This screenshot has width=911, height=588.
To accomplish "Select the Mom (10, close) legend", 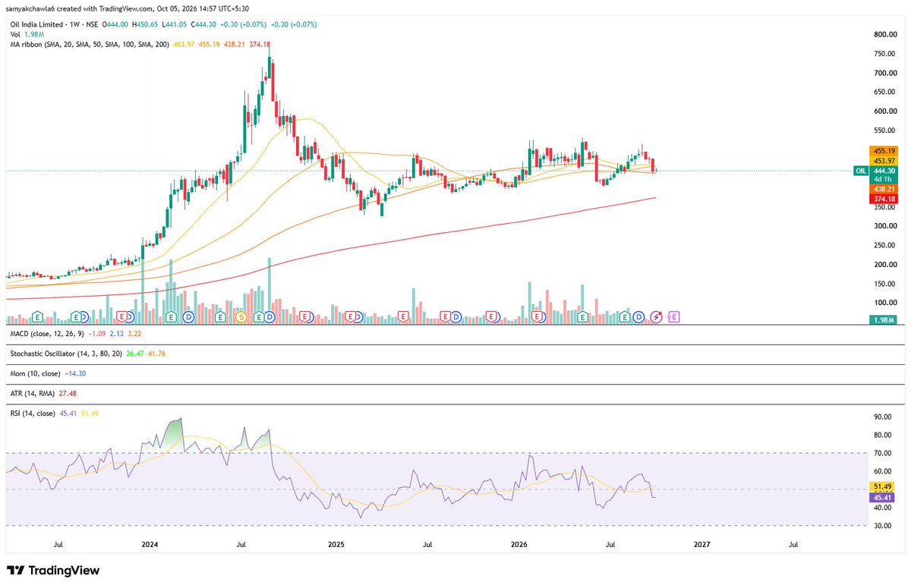I will pyautogui.click(x=36, y=374).
